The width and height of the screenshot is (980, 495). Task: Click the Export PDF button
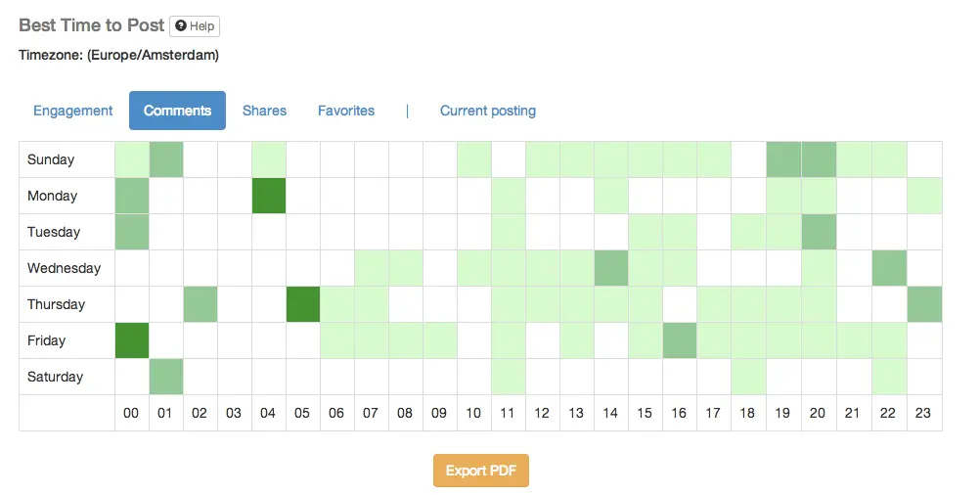[481, 471]
